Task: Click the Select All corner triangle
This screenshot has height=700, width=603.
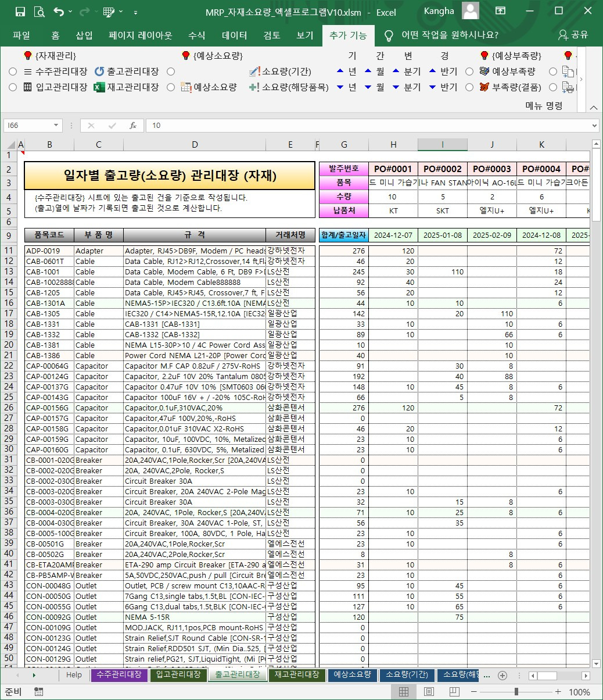Action: point(12,144)
